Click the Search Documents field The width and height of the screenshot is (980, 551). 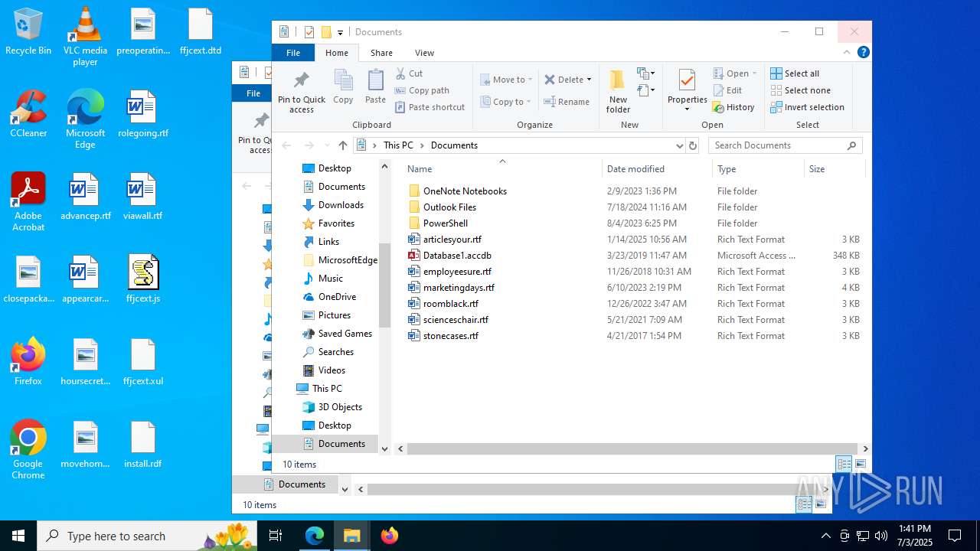pyautogui.click(x=785, y=145)
